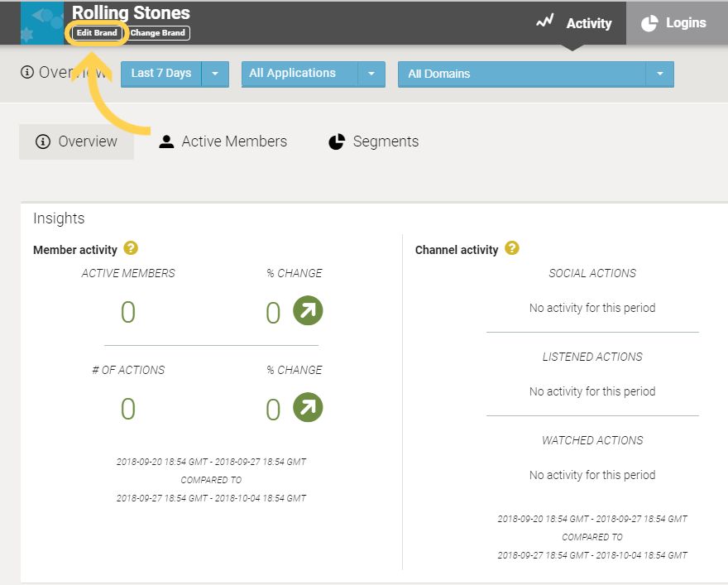
Task: Click COMPARED TO text under Member activity
Action: point(211,480)
